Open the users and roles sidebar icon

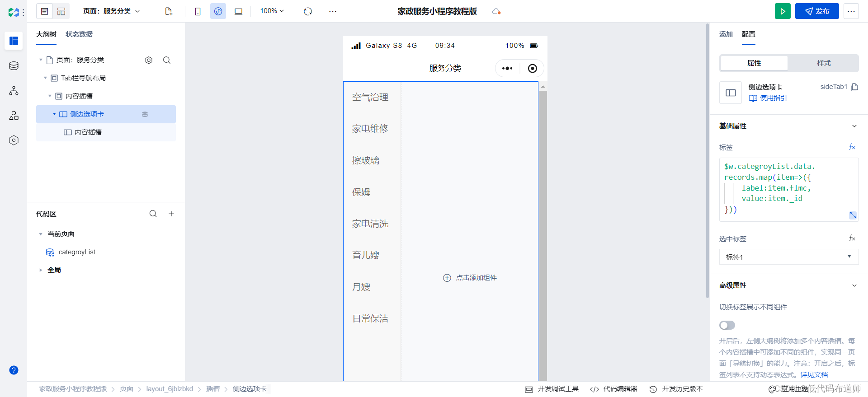point(14,116)
